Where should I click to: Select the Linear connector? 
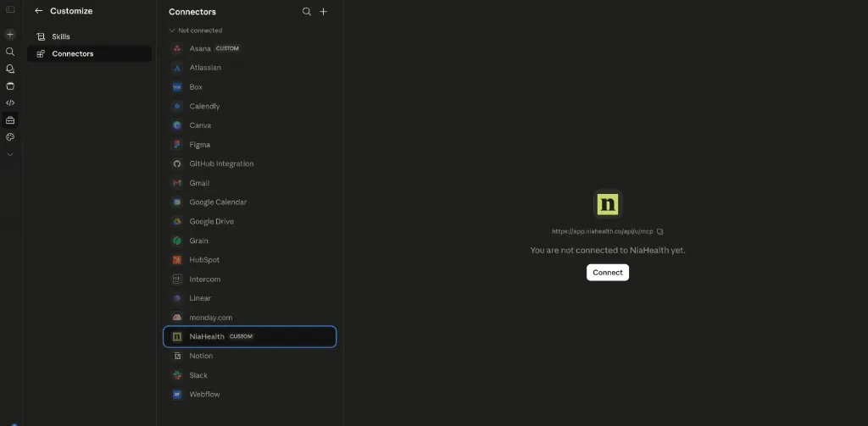point(250,298)
